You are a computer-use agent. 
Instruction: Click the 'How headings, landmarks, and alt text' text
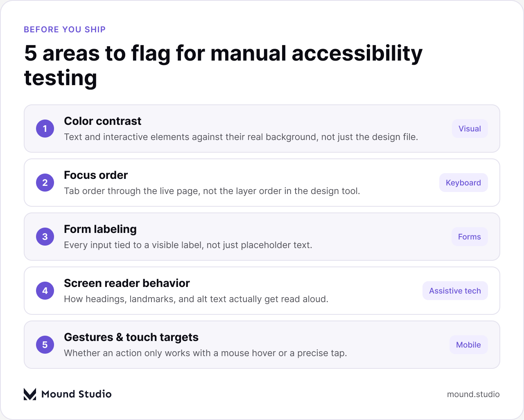coord(196,299)
